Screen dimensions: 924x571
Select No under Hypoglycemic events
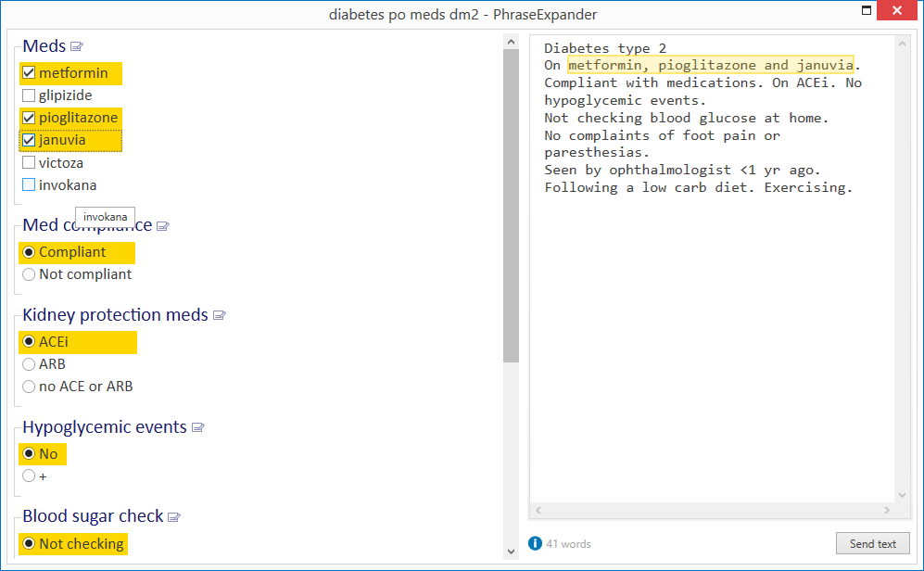(29, 453)
